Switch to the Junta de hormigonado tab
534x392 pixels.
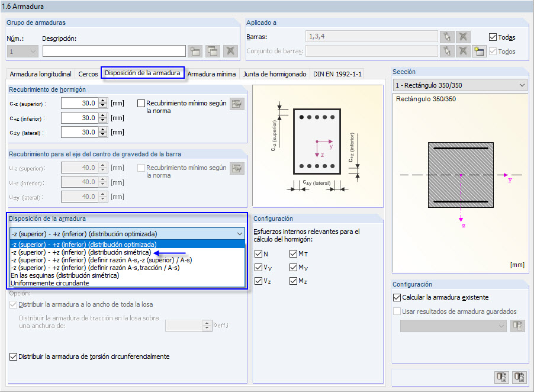pos(275,74)
